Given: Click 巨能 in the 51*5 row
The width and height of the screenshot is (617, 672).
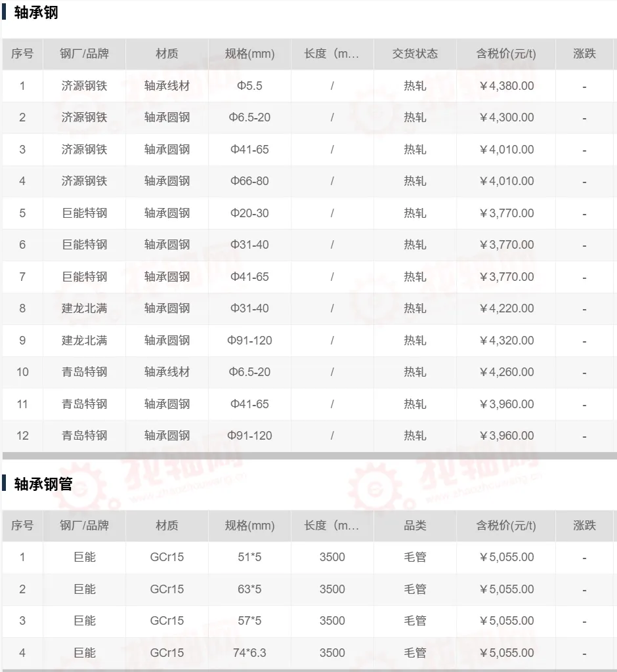Looking at the screenshot, I should [x=84, y=557].
